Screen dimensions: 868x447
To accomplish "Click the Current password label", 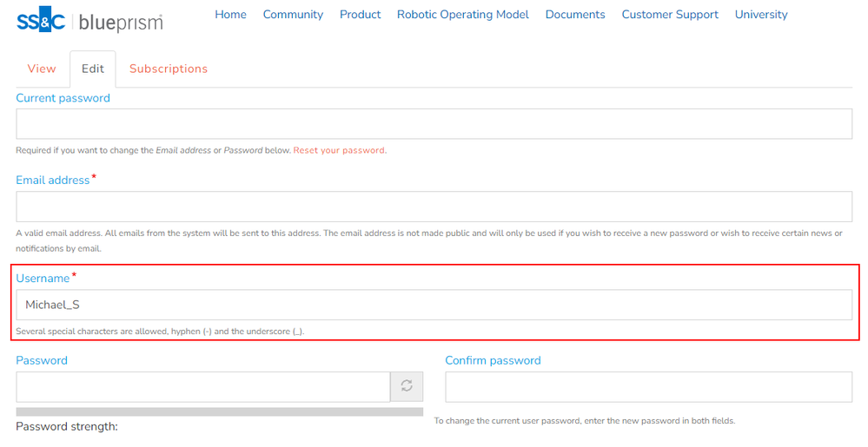I will [x=63, y=98].
